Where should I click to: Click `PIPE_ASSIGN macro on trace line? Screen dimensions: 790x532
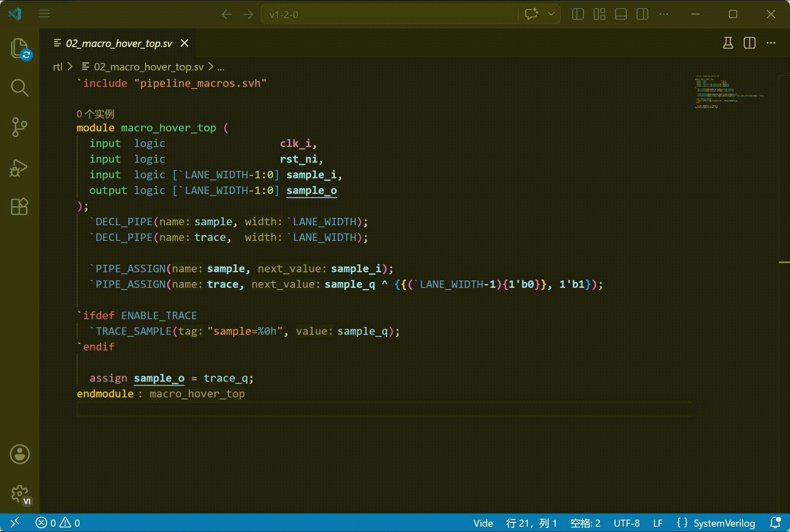click(128, 285)
